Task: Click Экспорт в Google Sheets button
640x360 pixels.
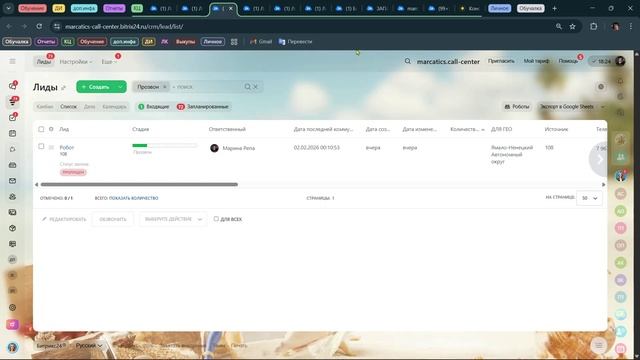Action: [x=567, y=107]
